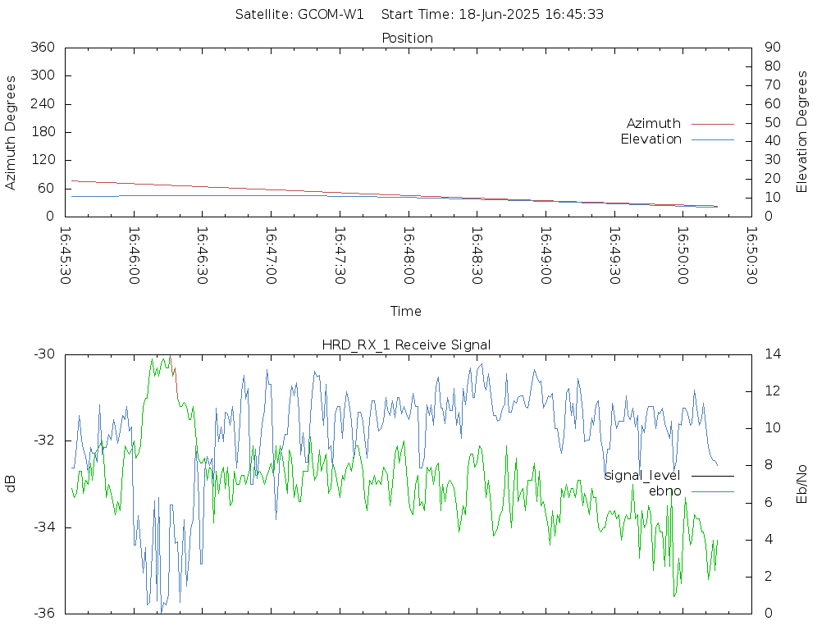Click the -36 tick on dB axis
Image resolution: width=840 pixels, height=630 pixels.
click(x=44, y=614)
